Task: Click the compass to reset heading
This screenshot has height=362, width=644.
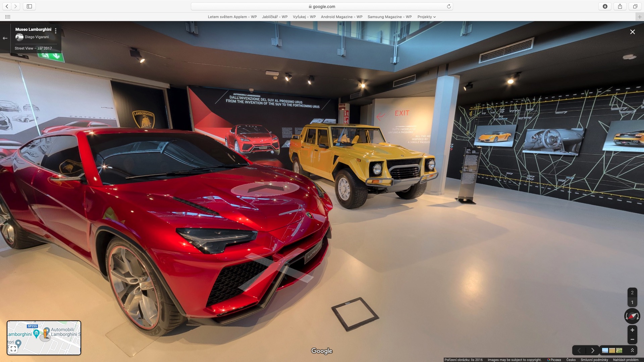Action: coord(632,316)
